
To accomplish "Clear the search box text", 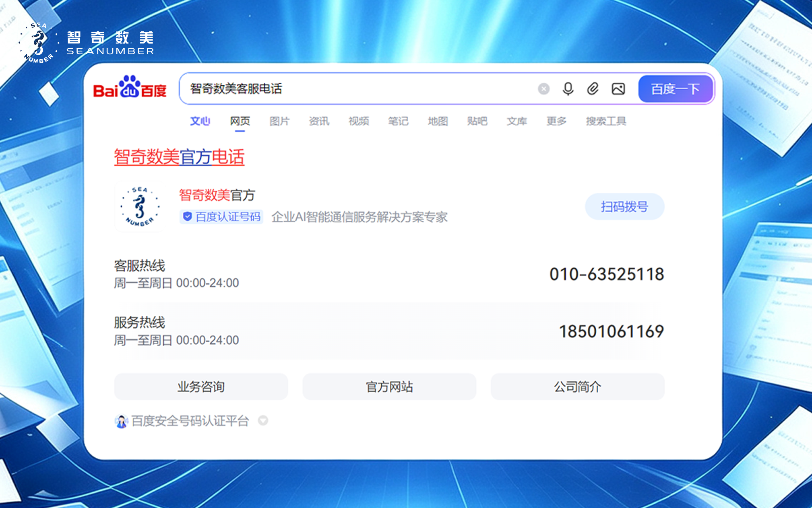I will click(543, 89).
